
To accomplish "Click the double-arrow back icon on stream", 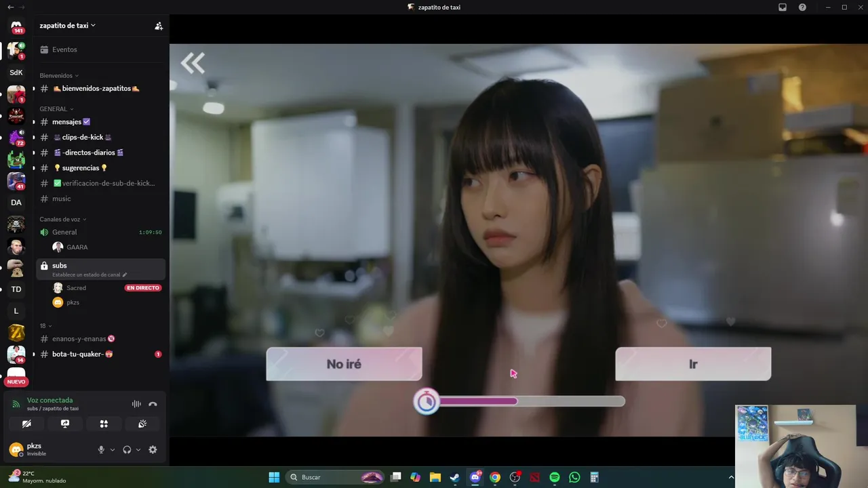I will pos(193,64).
